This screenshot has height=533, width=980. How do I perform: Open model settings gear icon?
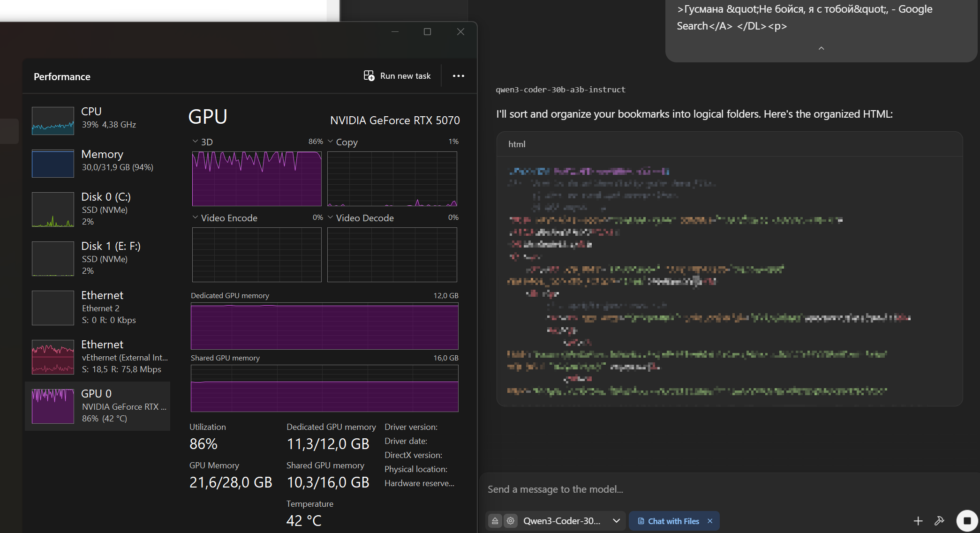511,521
